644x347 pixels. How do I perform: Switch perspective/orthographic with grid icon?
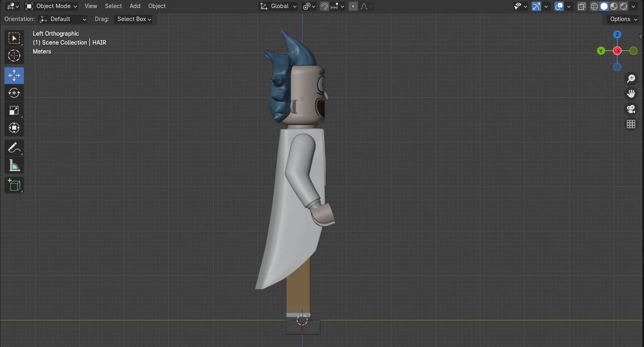[631, 124]
